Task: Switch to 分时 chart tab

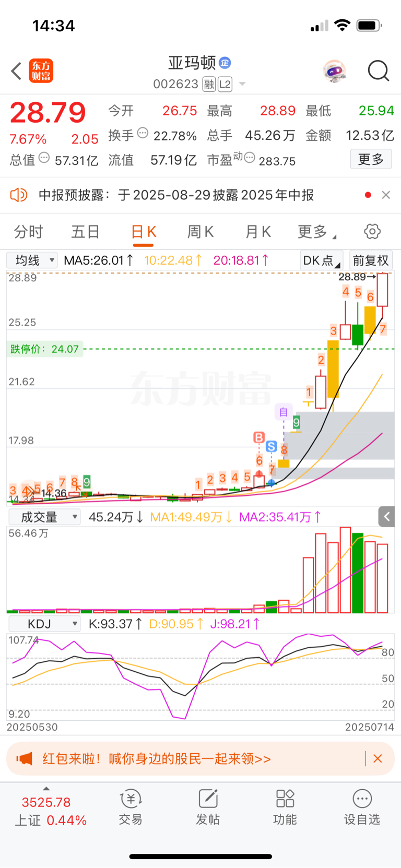Action: pos(28,232)
